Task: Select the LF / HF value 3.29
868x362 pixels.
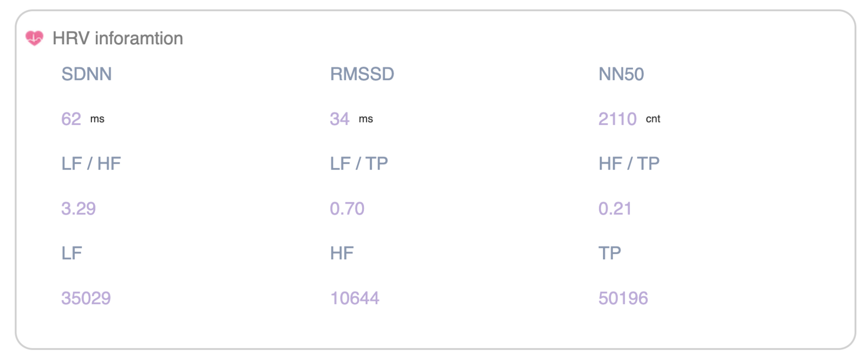Action: (x=79, y=209)
